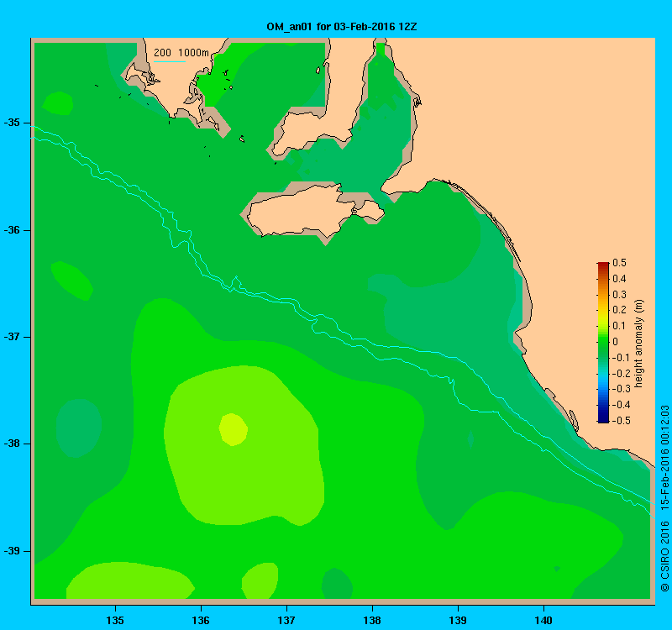
Task: Click the longitude label 138
Action: tap(372, 620)
